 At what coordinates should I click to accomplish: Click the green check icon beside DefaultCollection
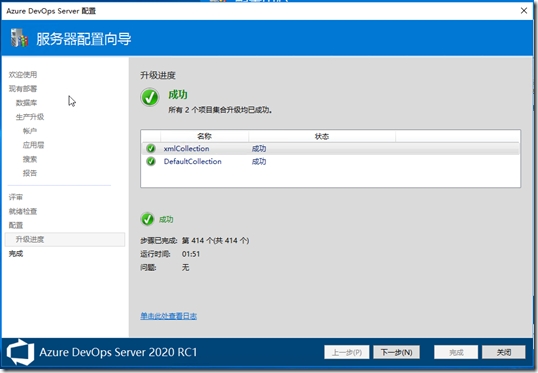point(151,161)
